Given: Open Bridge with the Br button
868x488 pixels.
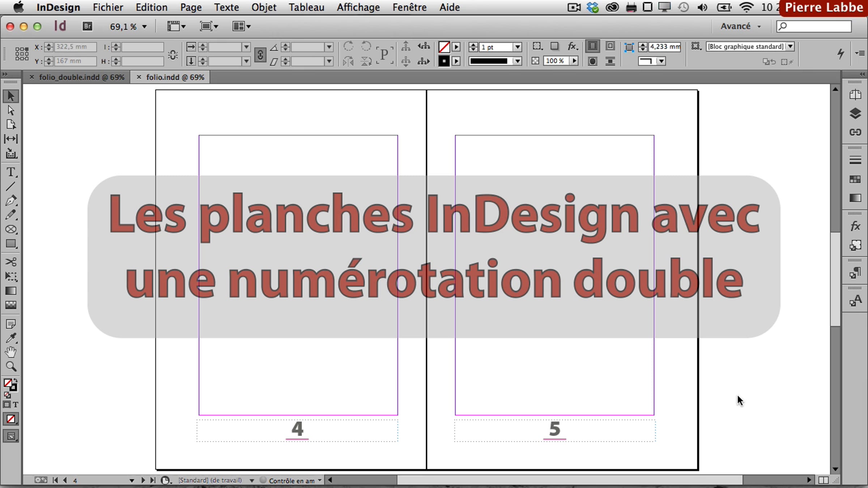Looking at the screenshot, I should coord(87,26).
